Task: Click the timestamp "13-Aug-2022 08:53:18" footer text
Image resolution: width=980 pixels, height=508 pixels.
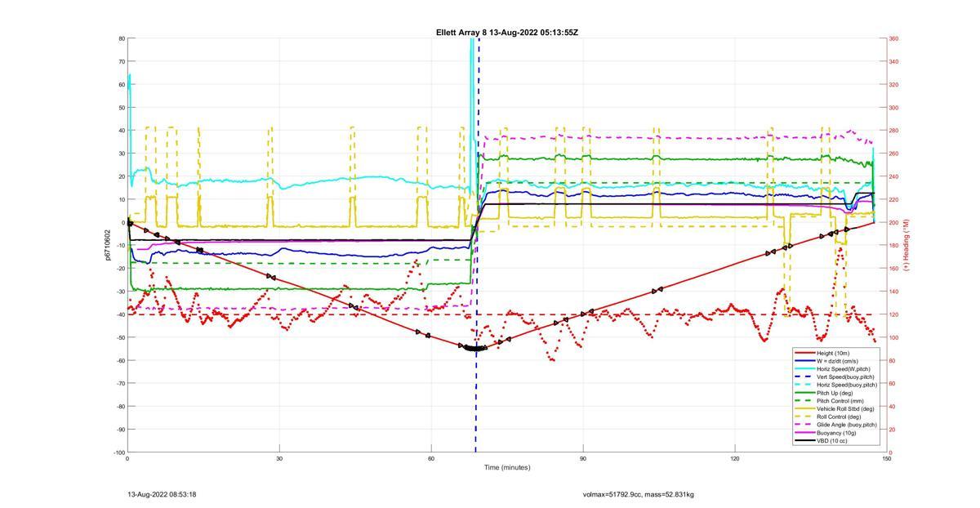Action: click(x=162, y=494)
